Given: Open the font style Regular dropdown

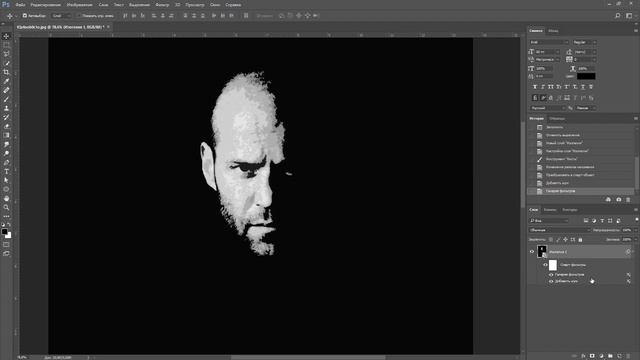Looking at the screenshot, I should click(584, 42).
